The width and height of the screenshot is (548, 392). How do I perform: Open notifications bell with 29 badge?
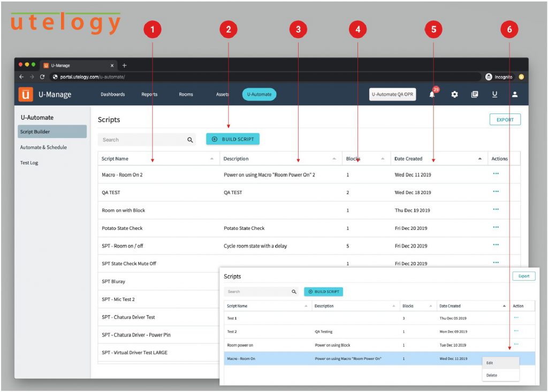coord(432,94)
